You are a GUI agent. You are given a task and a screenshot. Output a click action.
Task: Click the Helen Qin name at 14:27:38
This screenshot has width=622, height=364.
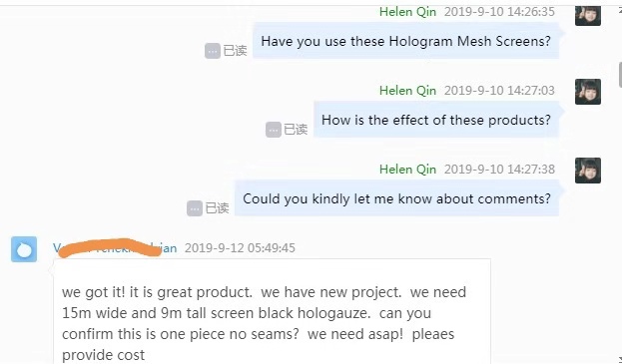[x=407, y=170]
